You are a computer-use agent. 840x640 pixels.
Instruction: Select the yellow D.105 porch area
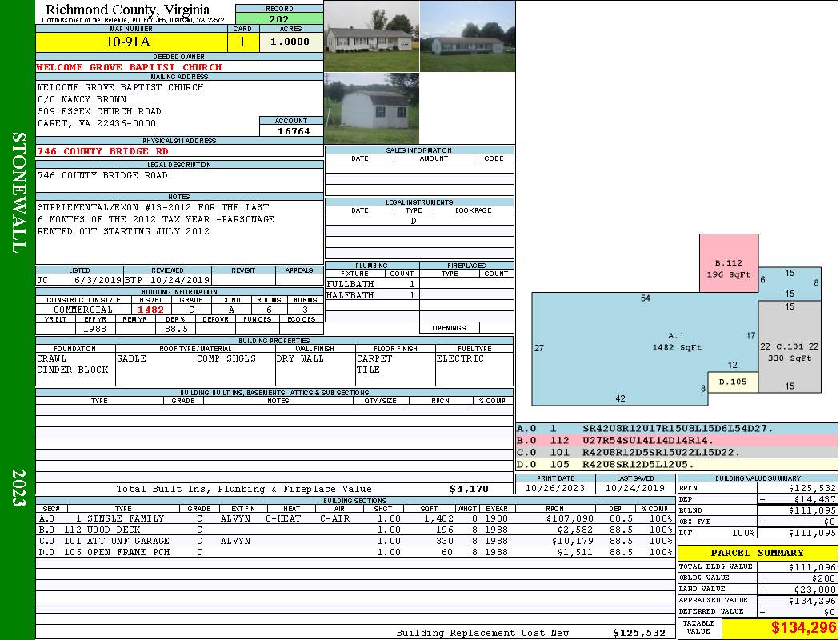(732, 382)
